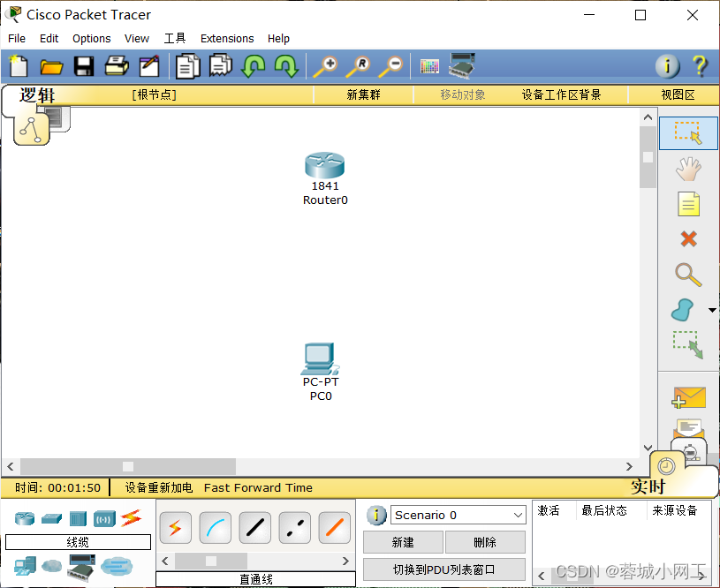Open Custom Devices dialog icon
This screenshot has width=720, height=588.
click(x=462, y=65)
